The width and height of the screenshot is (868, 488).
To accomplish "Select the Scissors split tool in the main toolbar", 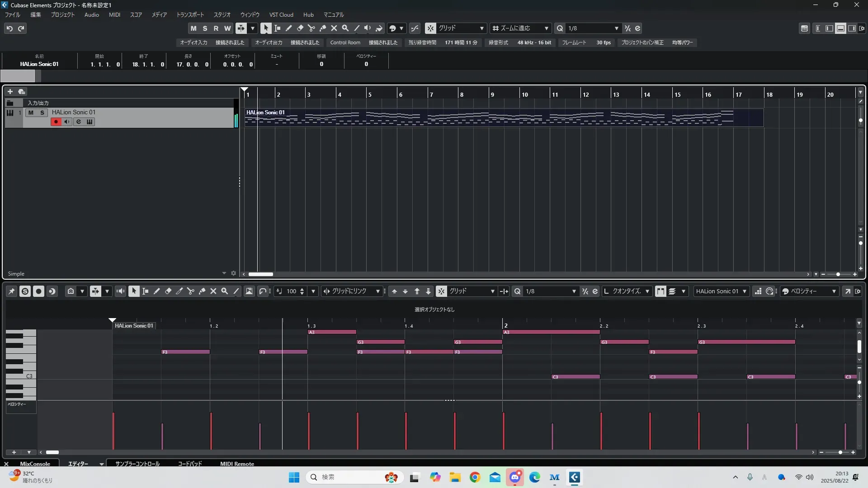I will [311, 28].
